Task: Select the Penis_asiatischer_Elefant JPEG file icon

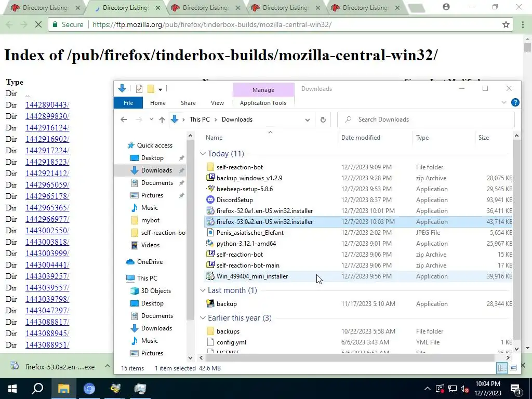Action: 210,232
